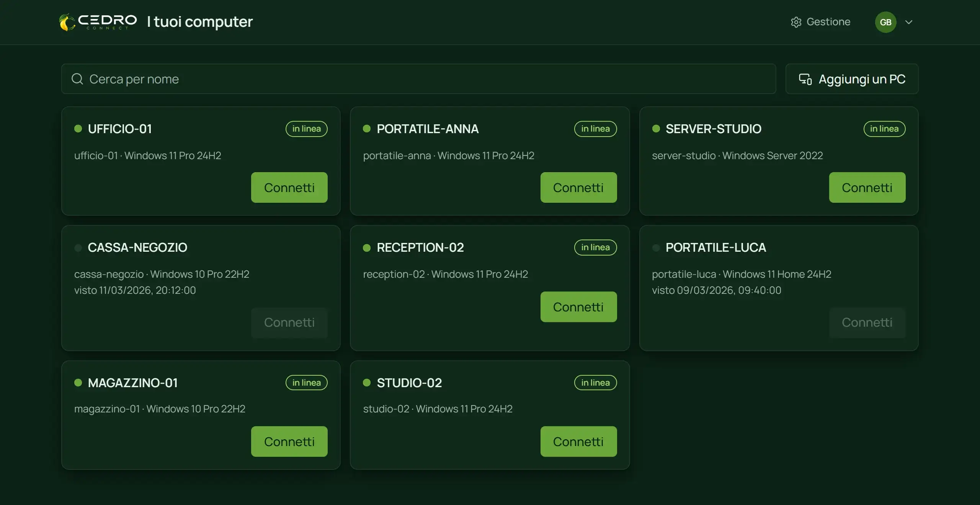The height and width of the screenshot is (505, 980).
Task: Click the in linea badge on MAGAZZINO-01
Action: point(307,383)
